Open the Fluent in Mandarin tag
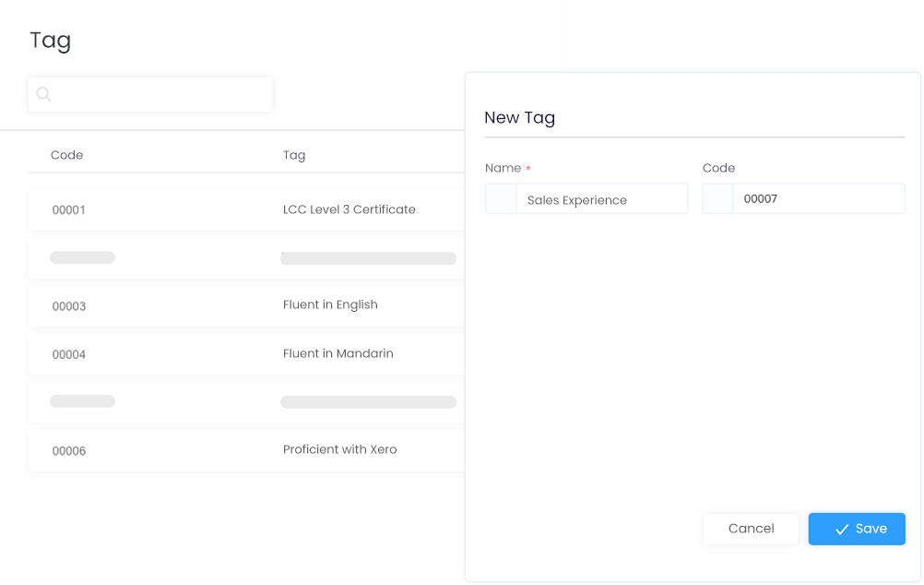The image size is (924, 585). (x=246, y=353)
